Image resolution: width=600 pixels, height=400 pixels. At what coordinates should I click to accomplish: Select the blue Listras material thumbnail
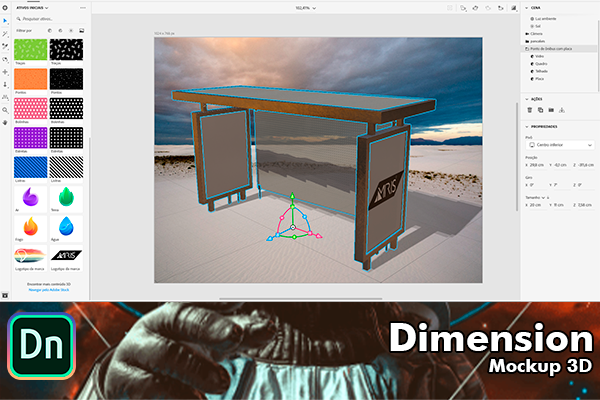tap(31, 167)
